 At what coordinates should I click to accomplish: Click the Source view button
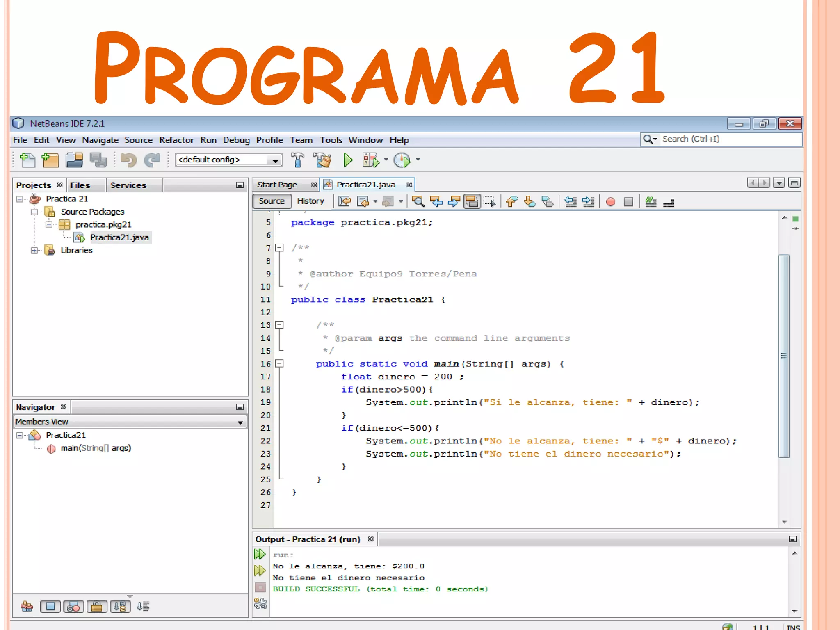pyautogui.click(x=272, y=201)
